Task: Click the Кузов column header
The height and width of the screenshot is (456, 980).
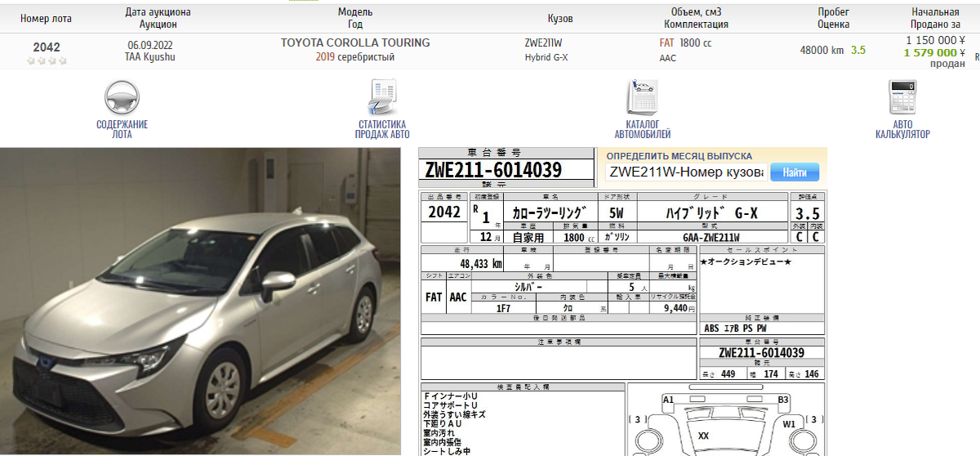Action: (560, 18)
